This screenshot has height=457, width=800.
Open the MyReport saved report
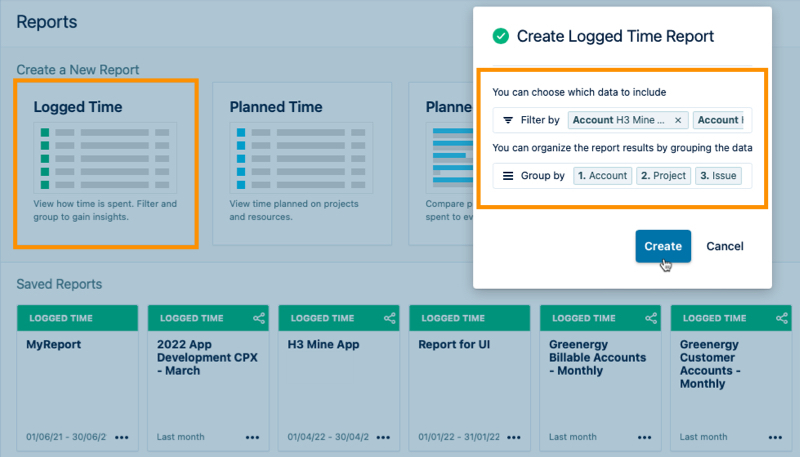(78, 378)
